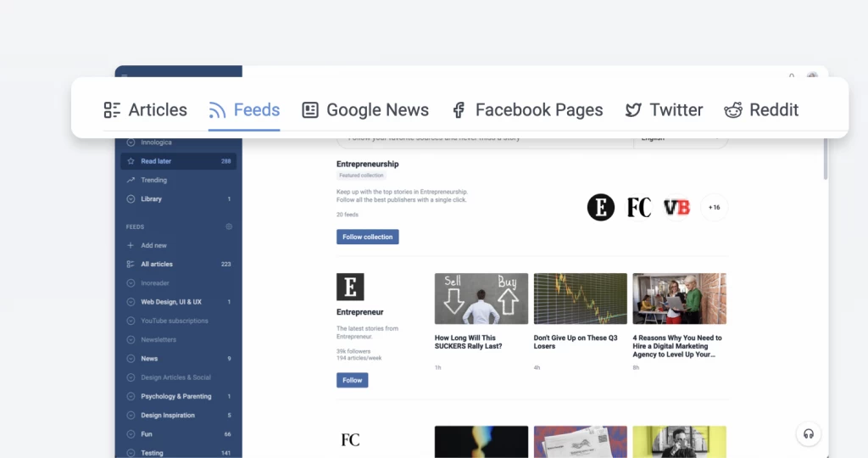Image resolution: width=868 pixels, height=458 pixels.
Task: Switch to the Twitter tab
Action: click(x=664, y=109)
